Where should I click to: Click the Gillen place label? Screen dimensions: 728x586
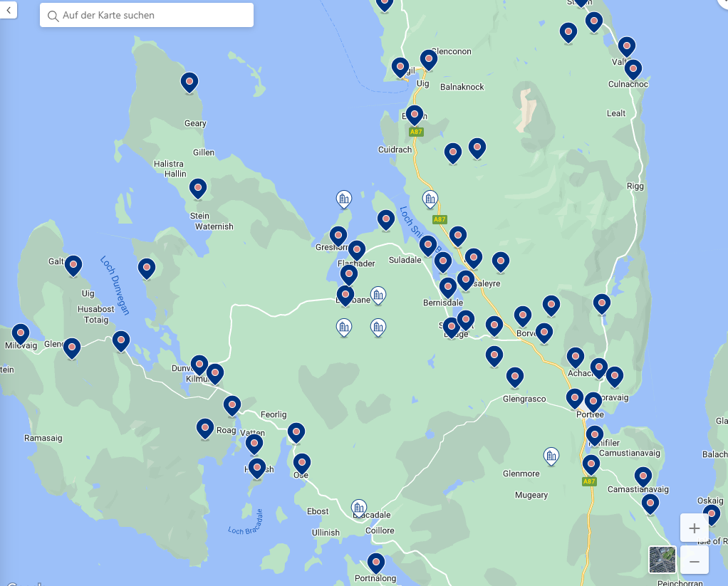tap(204, 152)
